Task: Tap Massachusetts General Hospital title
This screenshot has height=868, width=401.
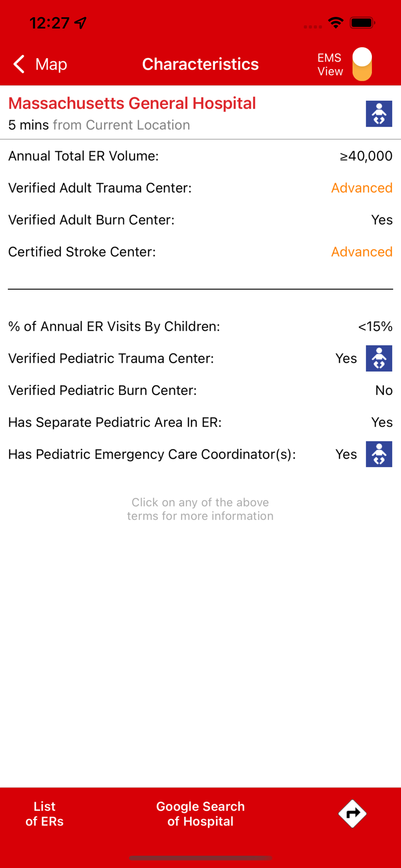Action: (132, 103)
